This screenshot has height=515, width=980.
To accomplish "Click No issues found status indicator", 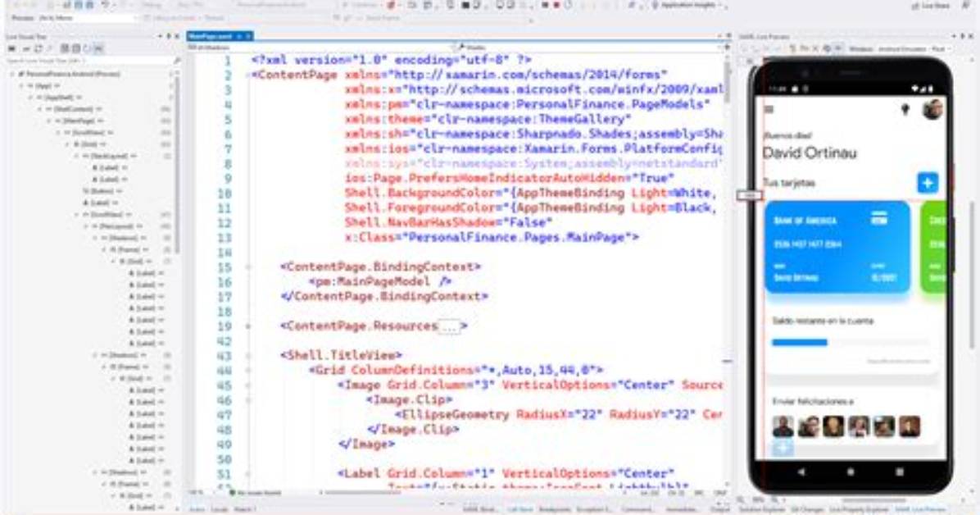I will (256, 493).
